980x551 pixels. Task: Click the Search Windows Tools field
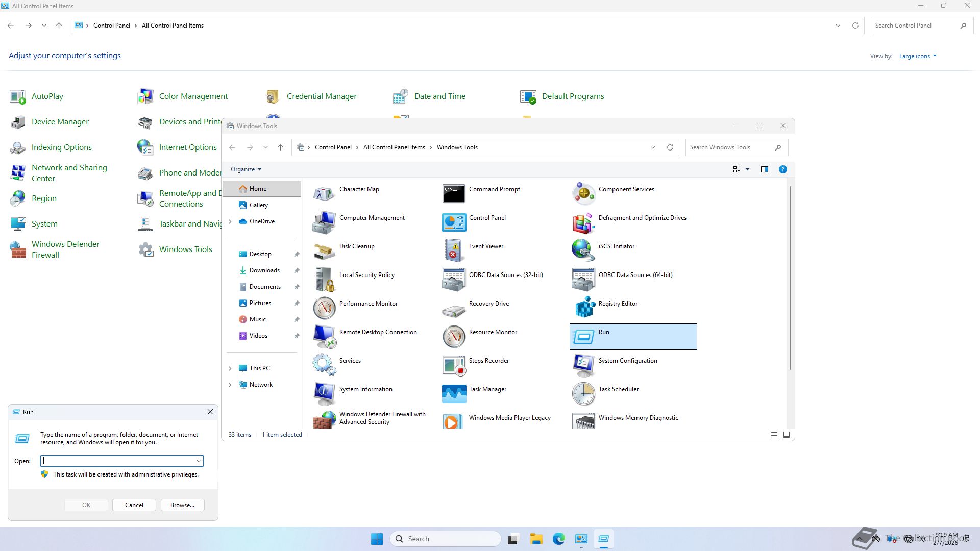tap(730, 147)
